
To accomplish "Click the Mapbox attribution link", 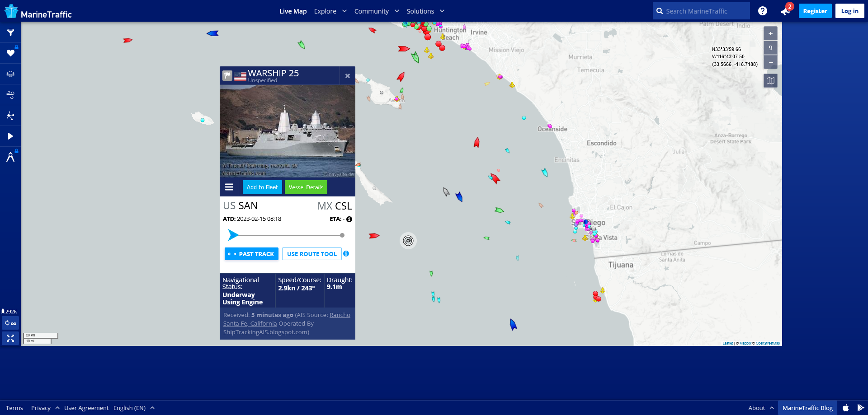I will 745,343.
